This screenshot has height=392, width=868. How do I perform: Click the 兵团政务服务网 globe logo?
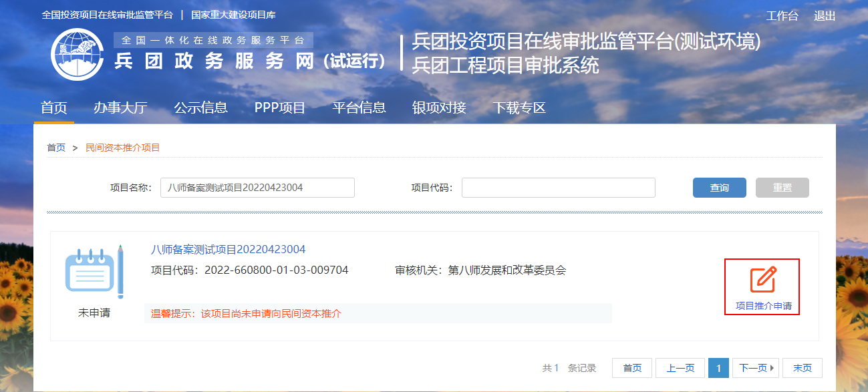(76, 55)
